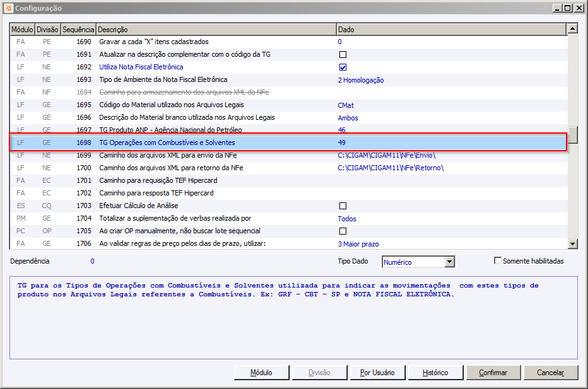Select row 1690 Gravar a cada "X" itens cadastrados

coord(288,42)
